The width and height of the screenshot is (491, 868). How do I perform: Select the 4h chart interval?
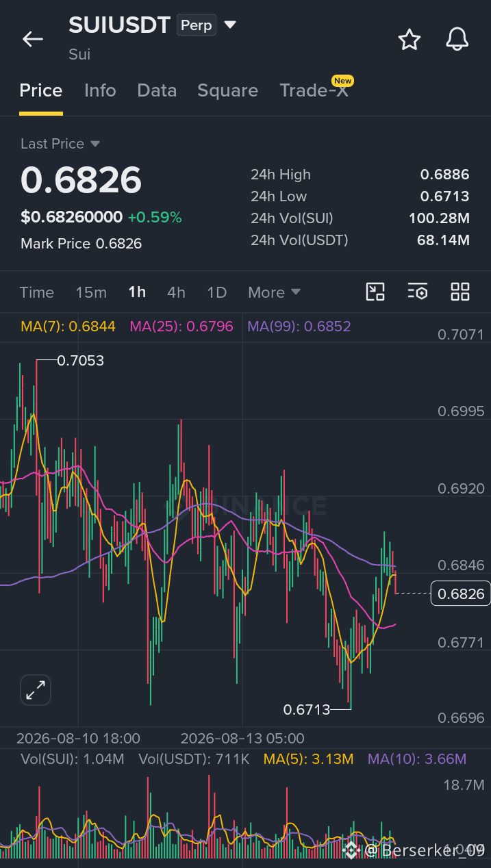point(176,292)
